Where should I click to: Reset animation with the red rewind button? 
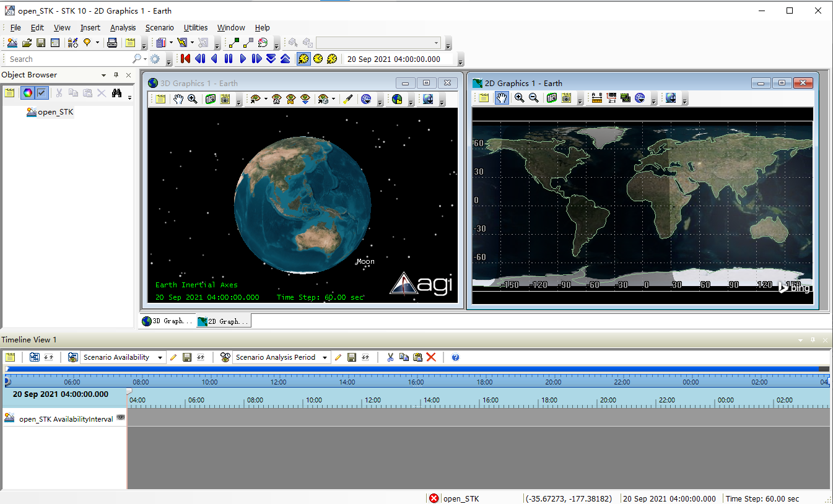(185, 59)
